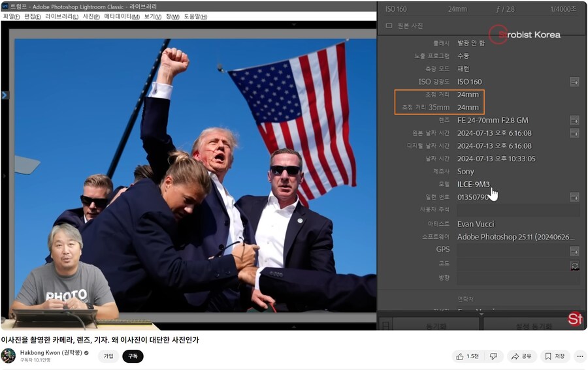Image resolution: width=588 pixels, height=370 pixels.
Task: Click the arrow button beside original date time
Action: pyautogui.click(x=574, y=133)
